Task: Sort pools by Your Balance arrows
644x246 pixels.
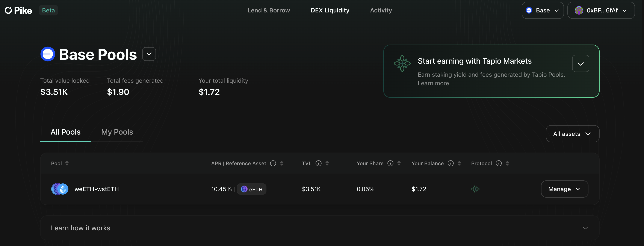Action: (459, 163)
